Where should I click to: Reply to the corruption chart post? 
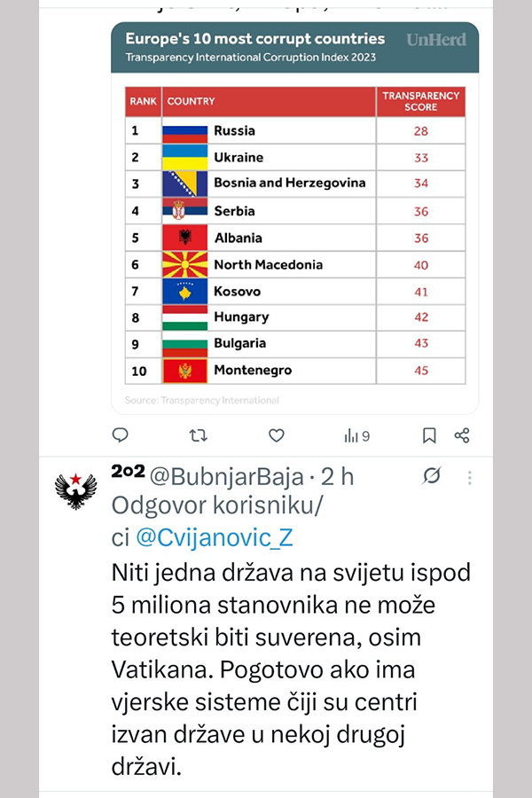pyautogui.click(x=121, y=435)
